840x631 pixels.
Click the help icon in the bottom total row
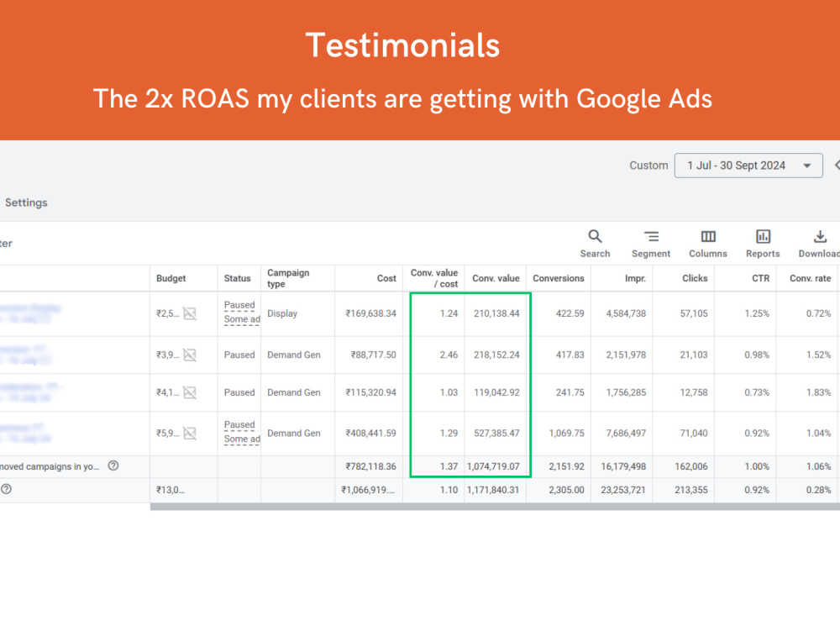[x=6, y=489]
